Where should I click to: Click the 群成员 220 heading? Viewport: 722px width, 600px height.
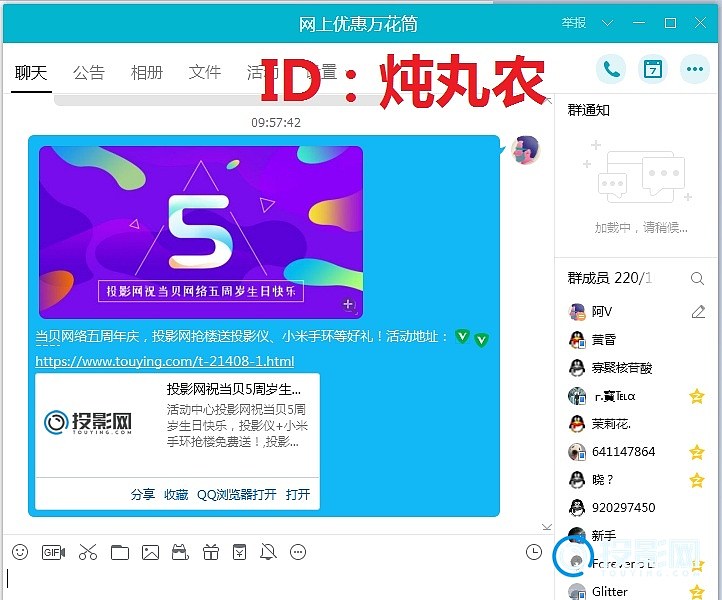point(609,278)
